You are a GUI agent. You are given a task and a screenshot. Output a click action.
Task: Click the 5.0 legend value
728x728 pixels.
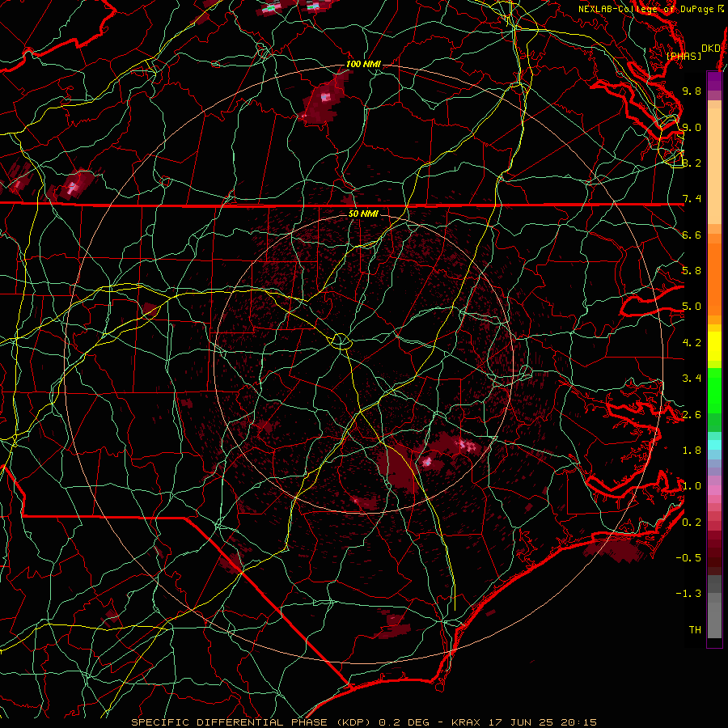pos(692,307)
